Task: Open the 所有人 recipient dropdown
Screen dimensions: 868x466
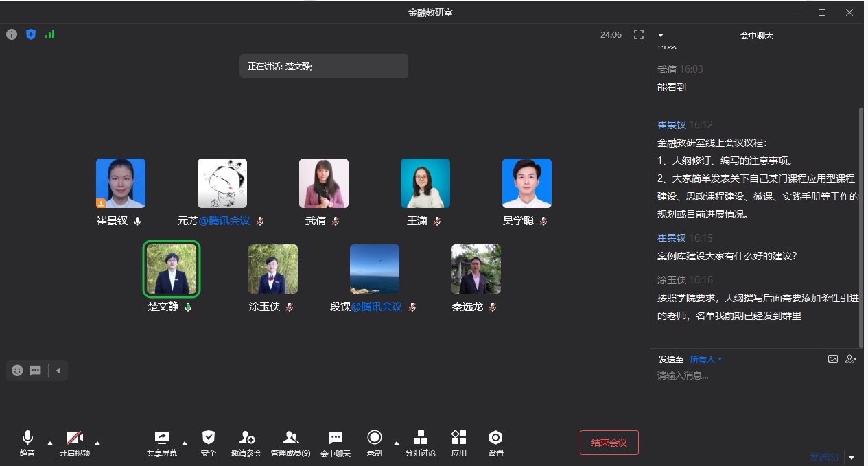Action: 706,359
